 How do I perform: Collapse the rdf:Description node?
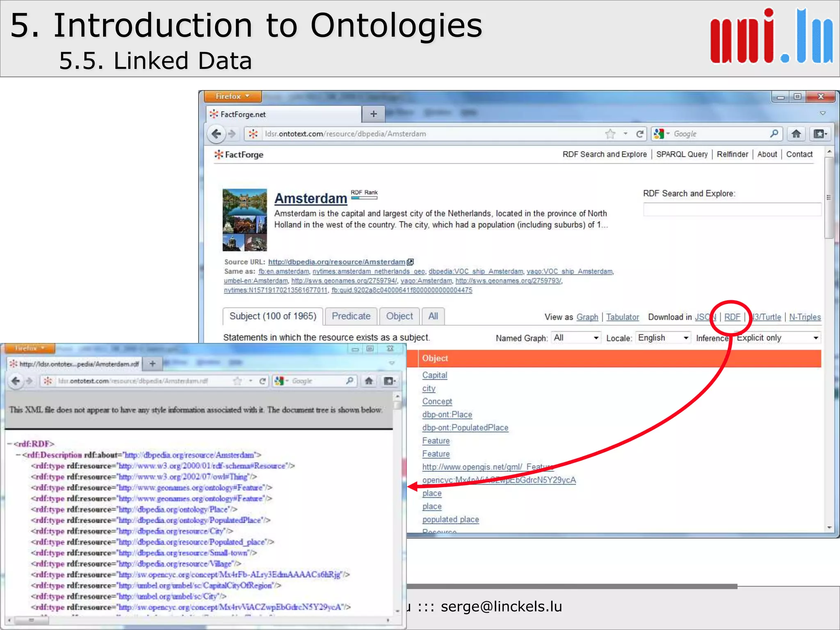pos(18,455)
